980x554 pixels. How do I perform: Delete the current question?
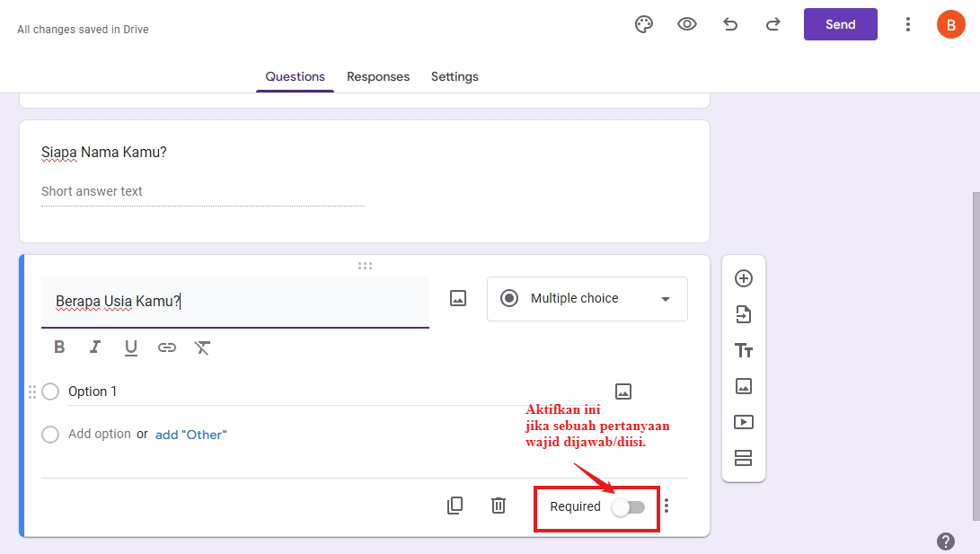[x=499, y=506]
